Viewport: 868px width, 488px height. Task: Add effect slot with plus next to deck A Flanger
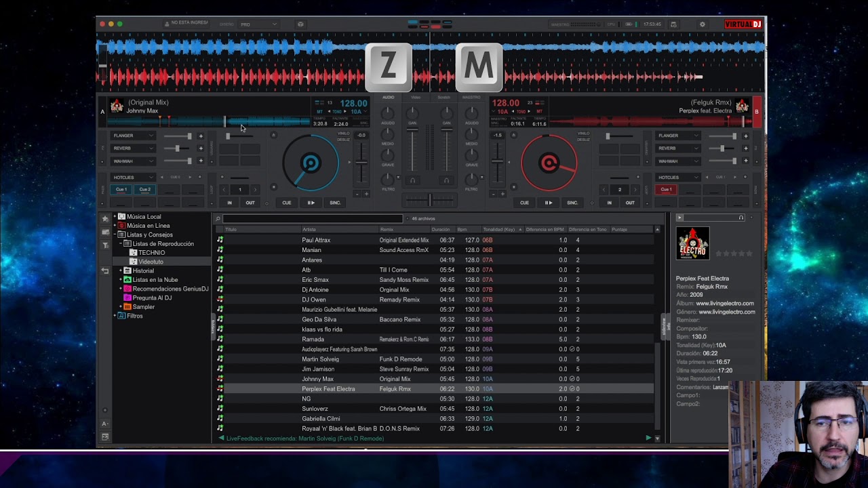201,136
